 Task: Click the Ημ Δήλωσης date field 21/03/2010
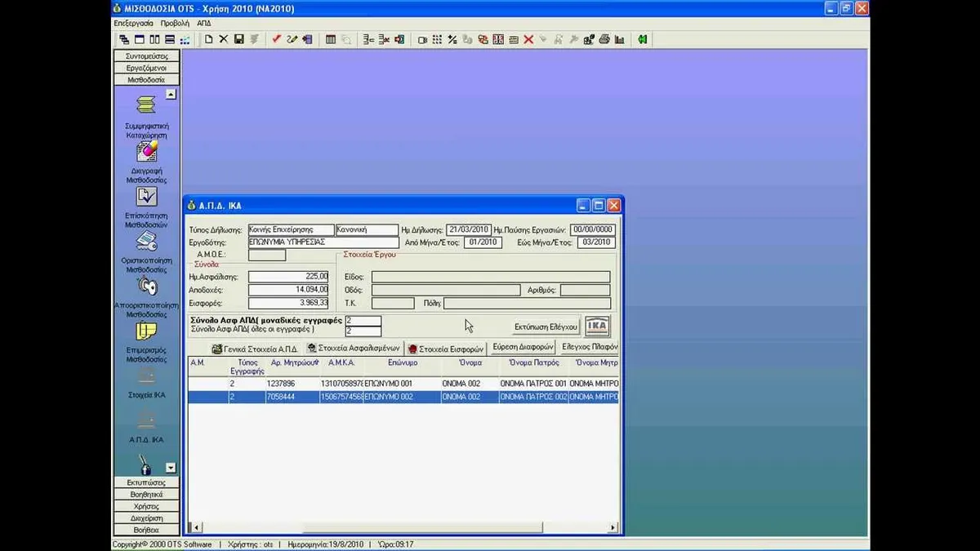coord(469,230)
